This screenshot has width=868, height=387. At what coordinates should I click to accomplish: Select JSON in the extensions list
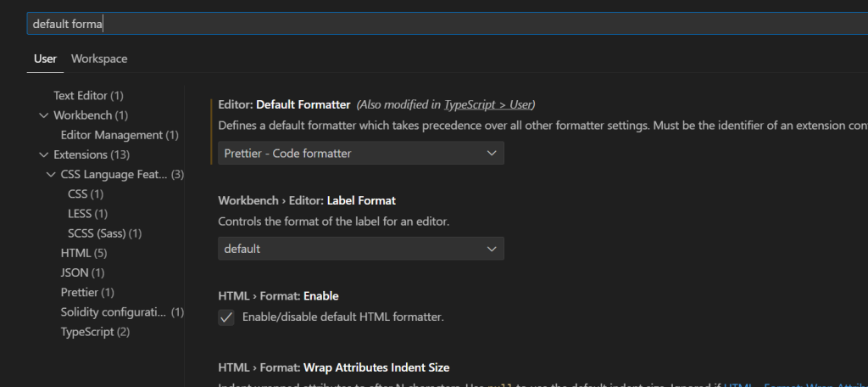[82, 272]
